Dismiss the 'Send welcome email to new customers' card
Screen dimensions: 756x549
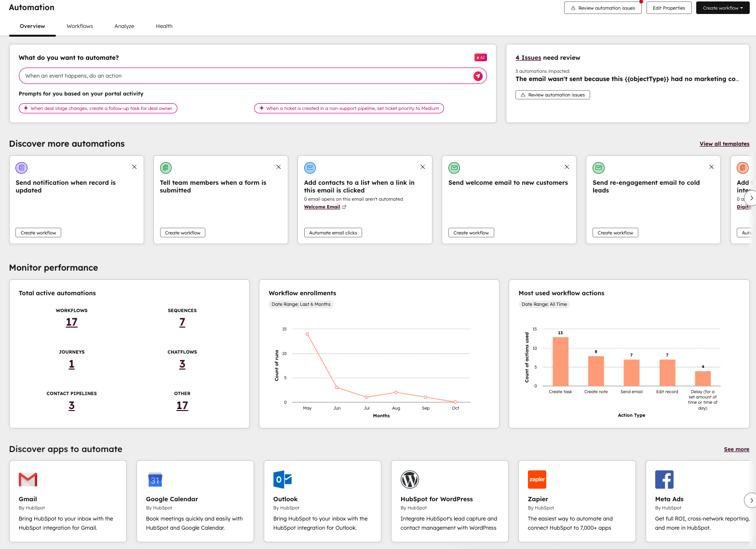pyautogui.click(x=567, y=167)
